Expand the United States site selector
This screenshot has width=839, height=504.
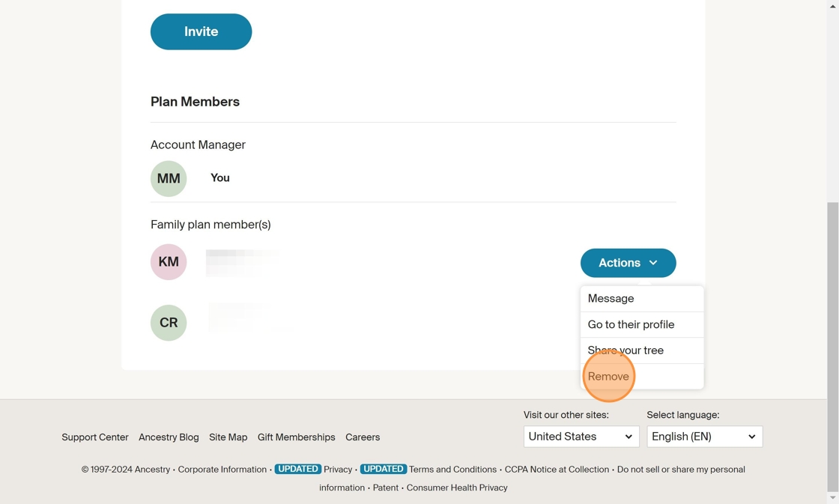[x=581, y=437]
